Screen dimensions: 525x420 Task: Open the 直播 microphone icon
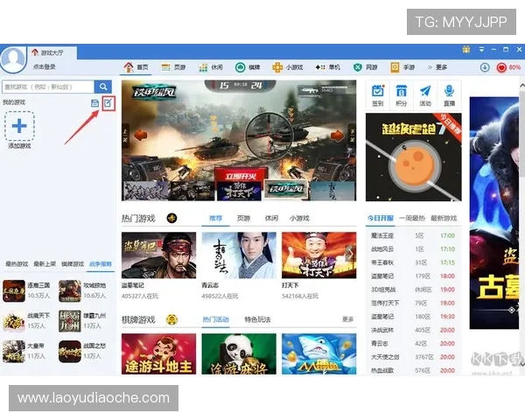pos(449,94)
